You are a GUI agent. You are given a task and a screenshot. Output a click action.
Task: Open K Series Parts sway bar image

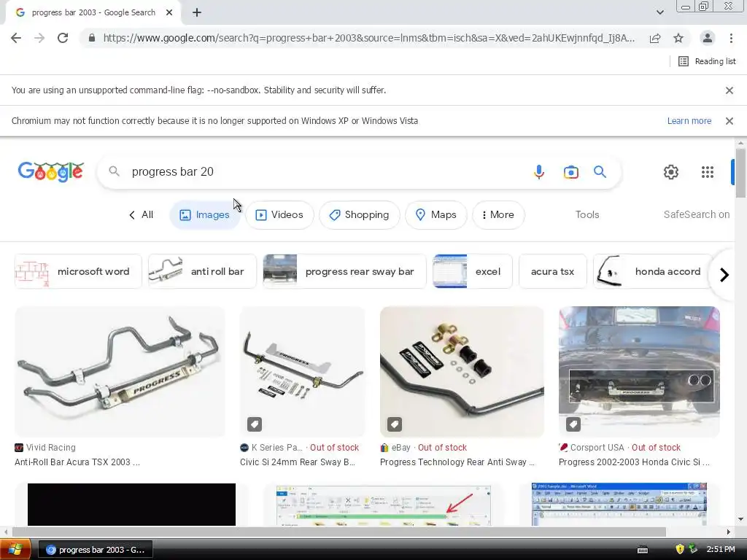coord(302,371)
